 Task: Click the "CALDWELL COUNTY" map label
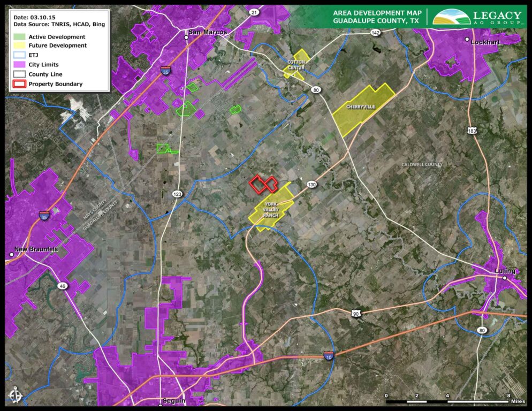tap(422, 165)
